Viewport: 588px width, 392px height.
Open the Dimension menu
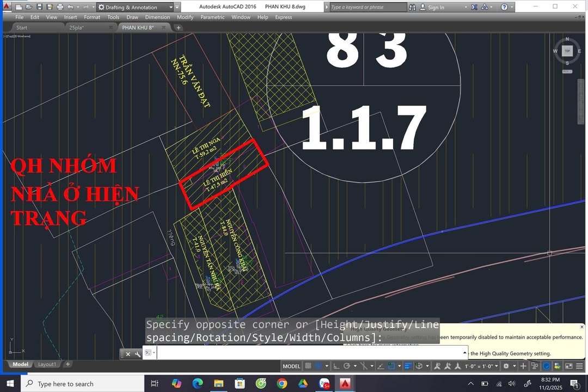(x=157, y=17)
